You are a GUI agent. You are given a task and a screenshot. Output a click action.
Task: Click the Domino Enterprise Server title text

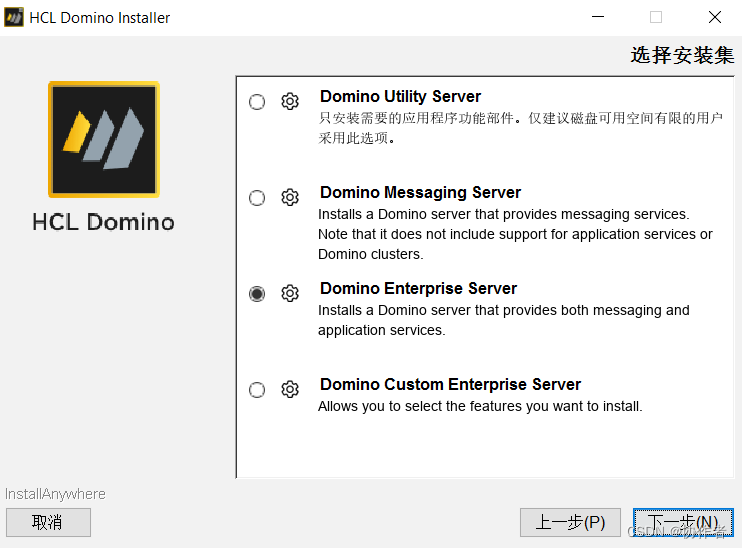click(418, 288)
